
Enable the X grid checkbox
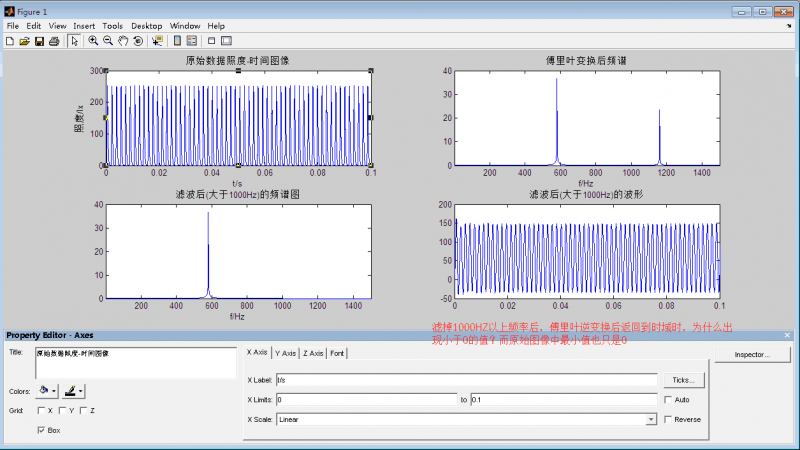41,410
